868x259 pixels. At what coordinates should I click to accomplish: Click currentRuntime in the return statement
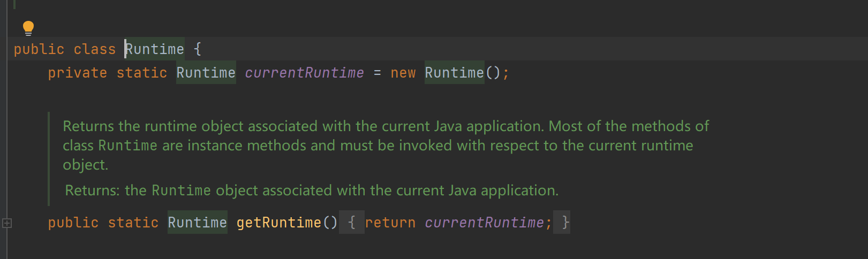[x=485, y=223]
